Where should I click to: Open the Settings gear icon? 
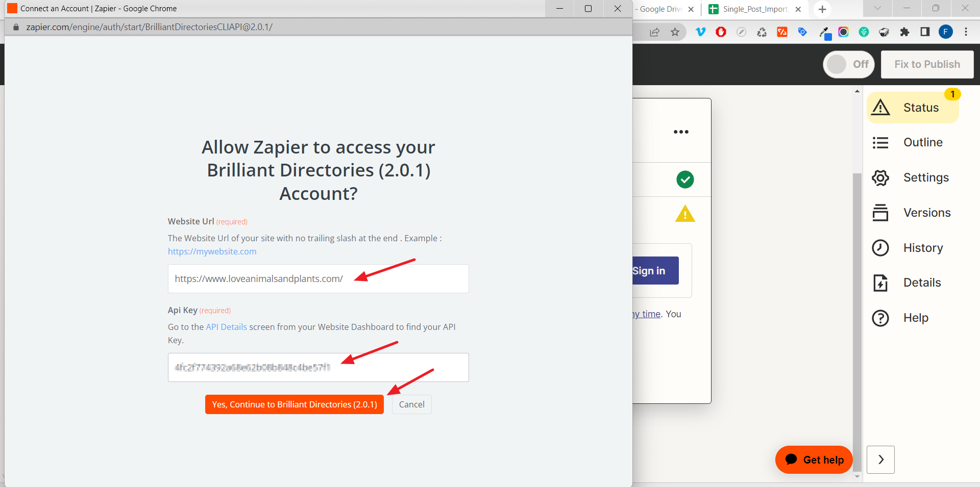[x=880, y=177]
